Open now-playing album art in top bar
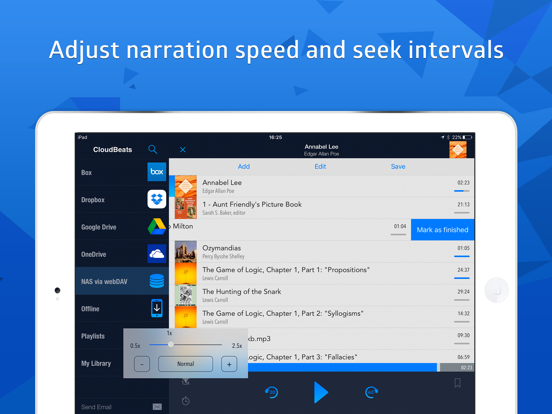The width and height of the screenshot is (552, 414). tap(458, 150)
